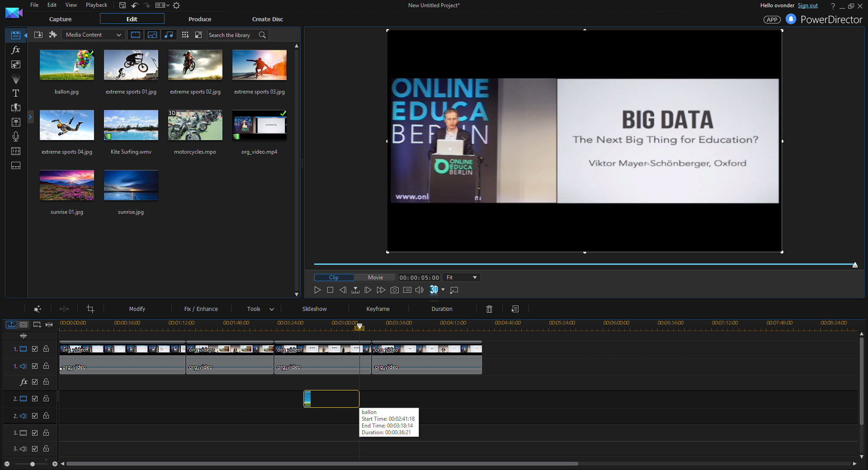
Task: Click the Slideshow button
Action: [x=315, y=309]
